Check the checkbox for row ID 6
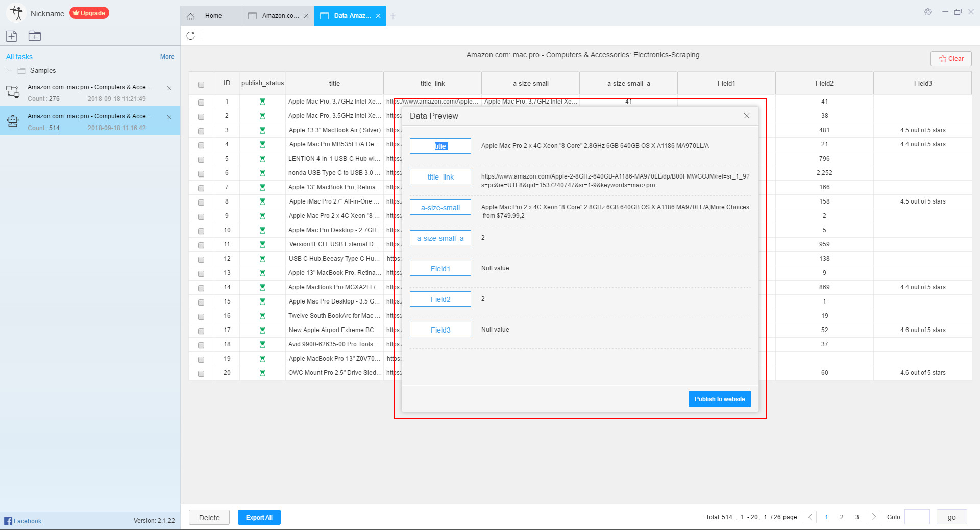Image resolution: width=980 pixels, height=530 pixels. pyautogui.click(x=201, y=174)
